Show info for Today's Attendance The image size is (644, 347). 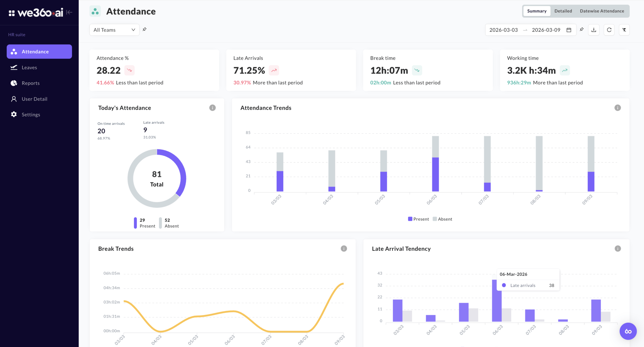coord(213,108)
